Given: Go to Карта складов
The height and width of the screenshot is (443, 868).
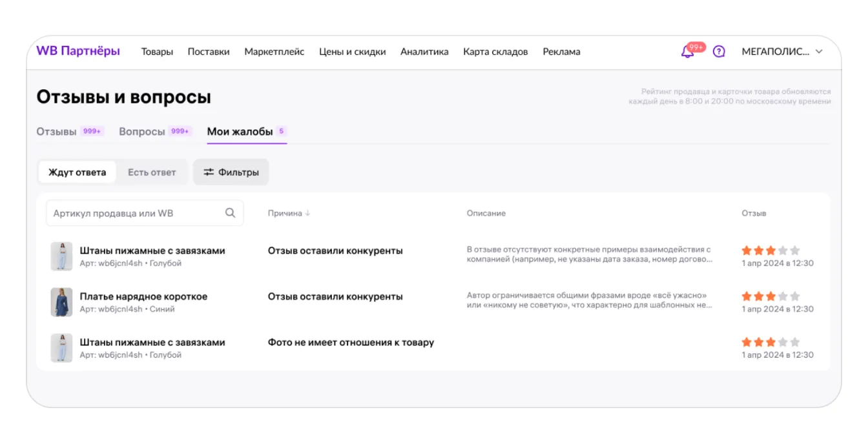Looking at the screenshot, I should coord(495,52).
